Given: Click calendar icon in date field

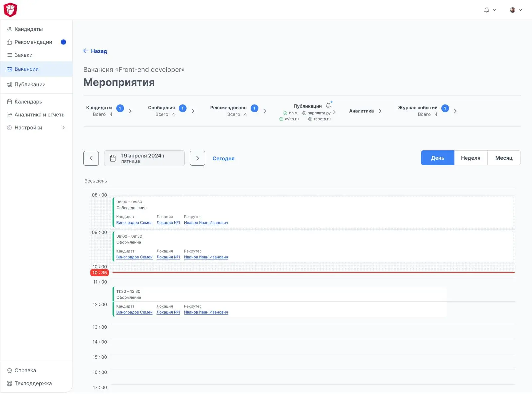Looking at the screenshot, I should coord(113,158).
